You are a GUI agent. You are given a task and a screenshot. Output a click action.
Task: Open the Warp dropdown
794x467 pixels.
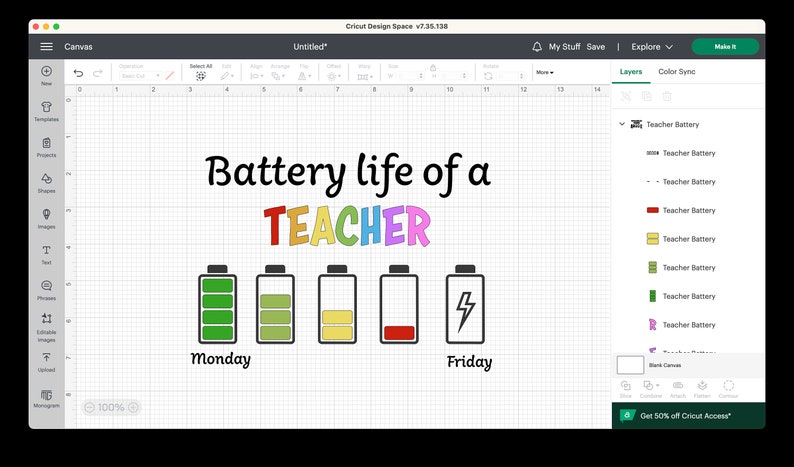(x=365, y=76)
